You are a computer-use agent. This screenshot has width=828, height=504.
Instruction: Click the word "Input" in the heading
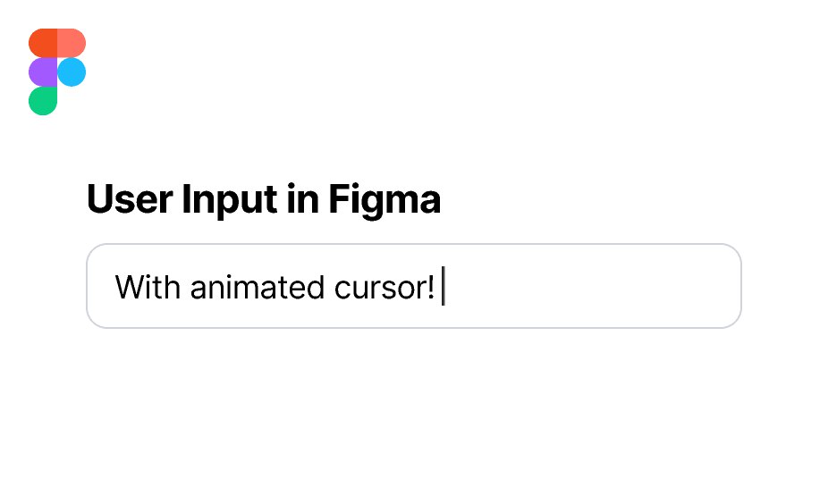(230, 200)
